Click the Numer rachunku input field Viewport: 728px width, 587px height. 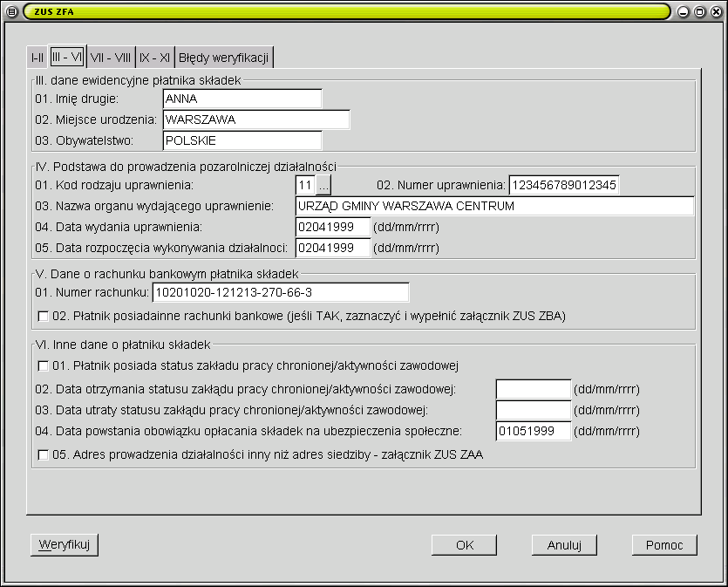tap(280, 292)
